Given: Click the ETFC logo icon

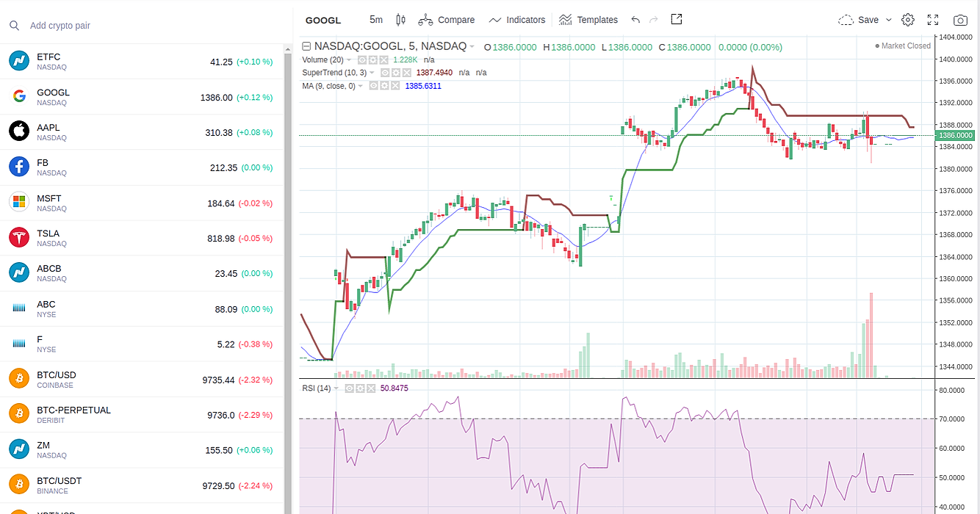Looking at the screenshot, I should [18, 61].
